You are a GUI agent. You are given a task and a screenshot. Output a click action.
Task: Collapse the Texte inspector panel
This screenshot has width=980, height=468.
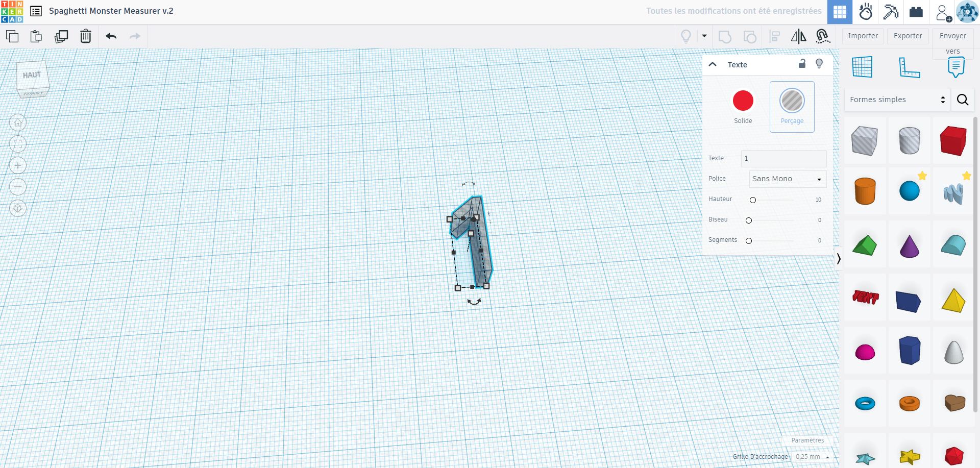pos(713,64)
